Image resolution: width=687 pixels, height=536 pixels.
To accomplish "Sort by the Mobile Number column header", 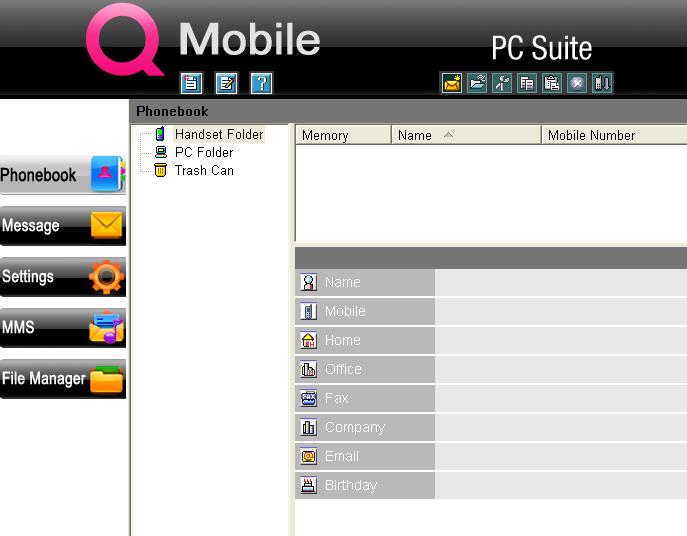I will (x=614, y=135).
